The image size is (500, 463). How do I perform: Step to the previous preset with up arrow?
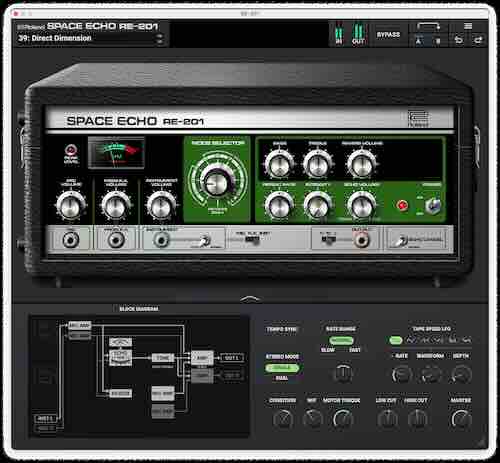(x=160, y=35)
